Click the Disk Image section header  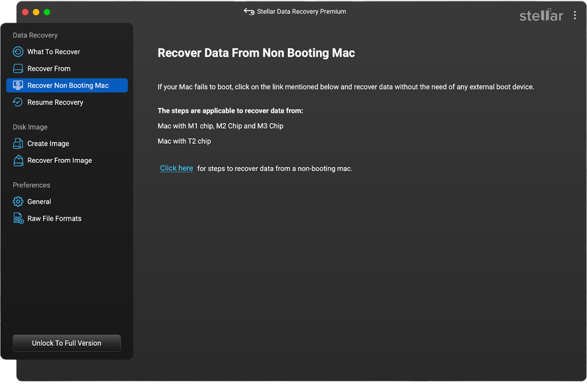point(30,127)
